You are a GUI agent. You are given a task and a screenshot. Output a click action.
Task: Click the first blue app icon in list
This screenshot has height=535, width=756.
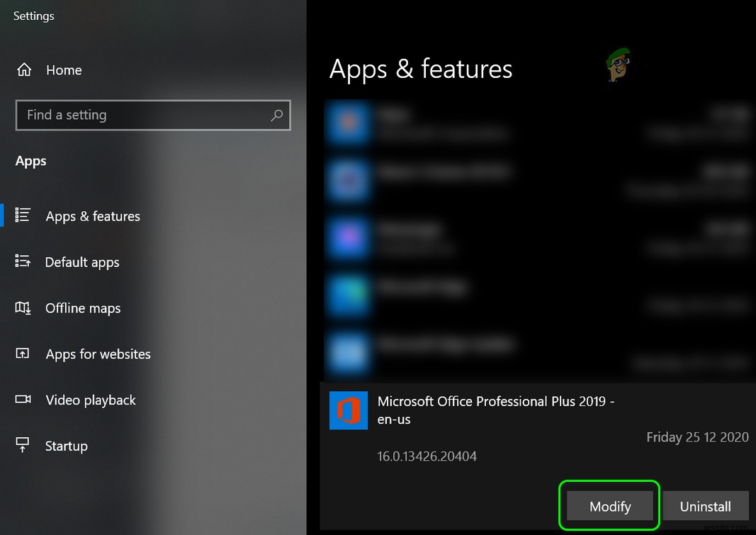point(348,123)
